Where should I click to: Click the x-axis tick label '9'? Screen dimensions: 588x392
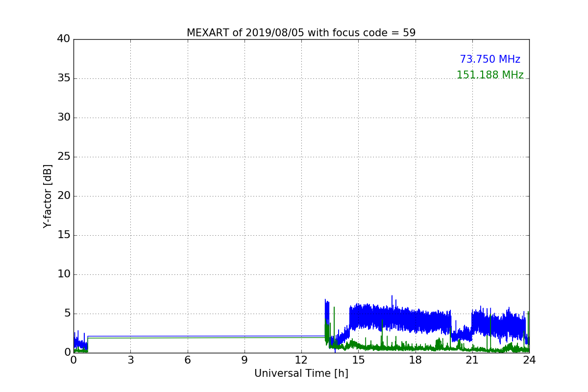coord(244,360)
